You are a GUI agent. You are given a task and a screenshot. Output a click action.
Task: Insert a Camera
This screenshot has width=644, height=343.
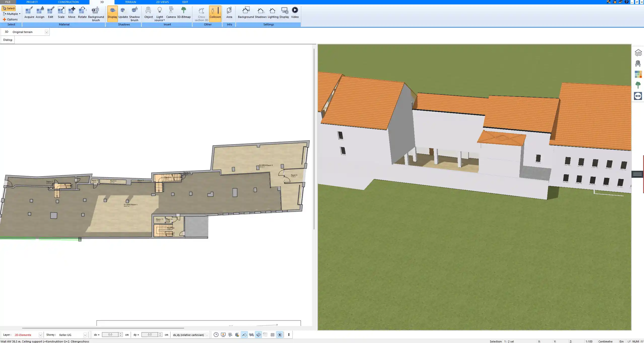(x=171, y=13)
